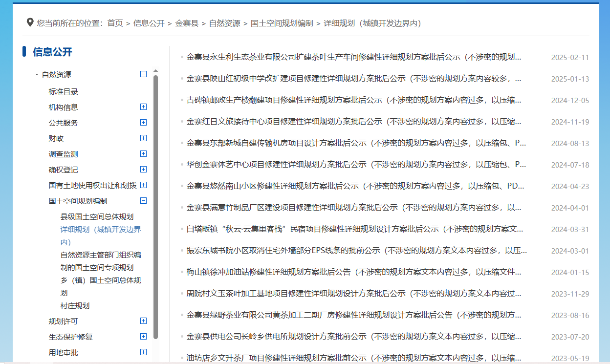Select 县级国土空间总体规划 submenu item
Viewport: 610px width, 364px height.
(x=97, y=216)
